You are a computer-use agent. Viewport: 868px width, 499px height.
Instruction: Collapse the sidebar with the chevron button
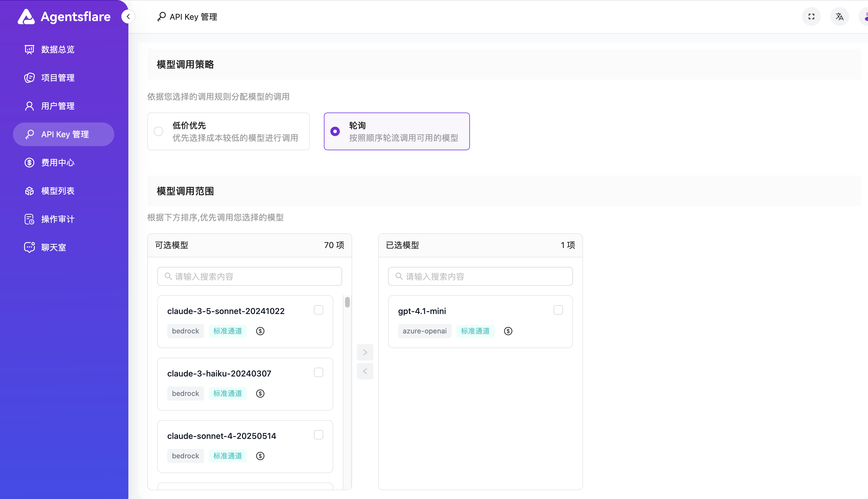128,16
